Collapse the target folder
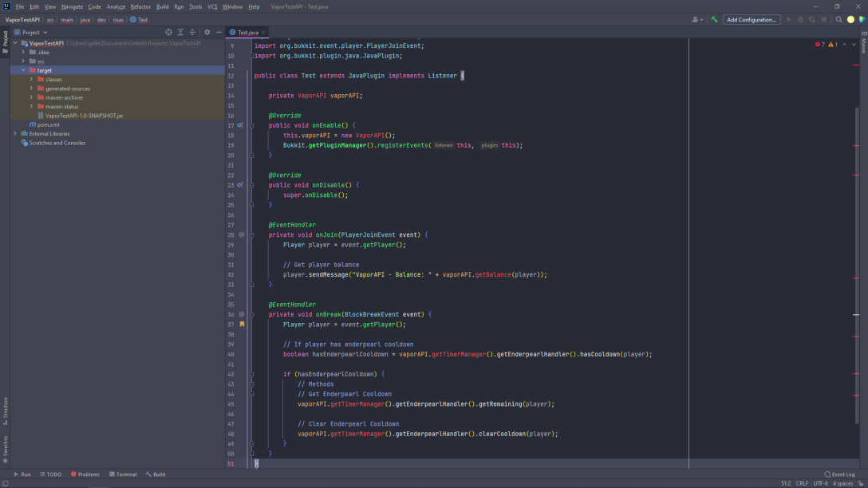This screenshot has width=868, height=488. coord(23,70)
